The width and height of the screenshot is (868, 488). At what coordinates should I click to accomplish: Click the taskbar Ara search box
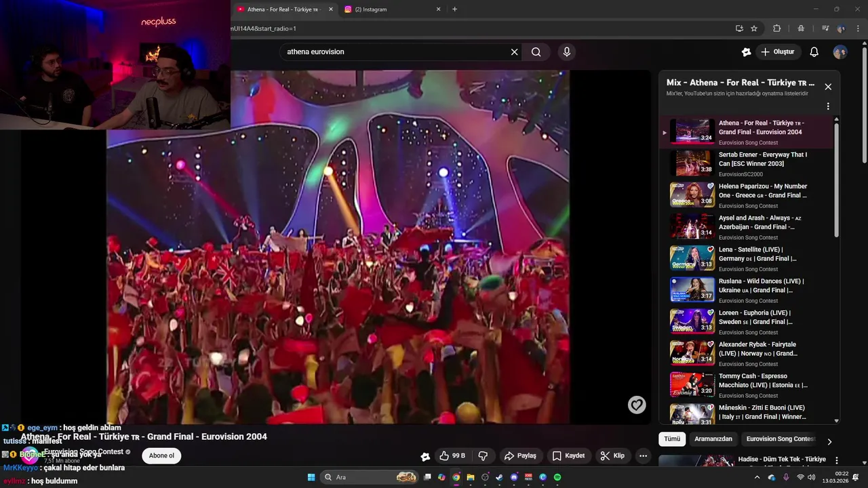[x=370, y=477]
